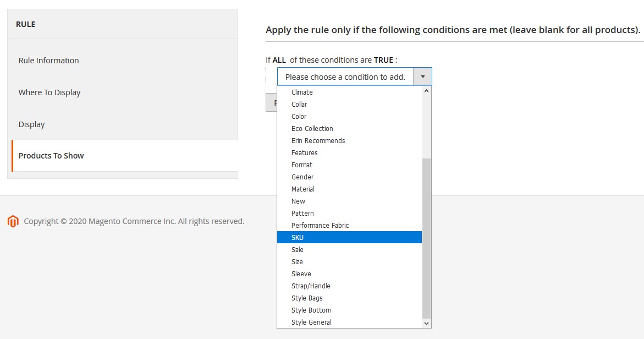Go to the Display tab
644x339 pixels.
pyautogui.click(x=32, y=124)
